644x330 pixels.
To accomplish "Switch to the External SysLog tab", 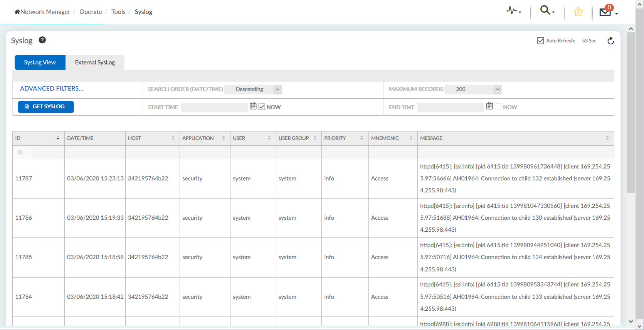I will click(95, 62).
